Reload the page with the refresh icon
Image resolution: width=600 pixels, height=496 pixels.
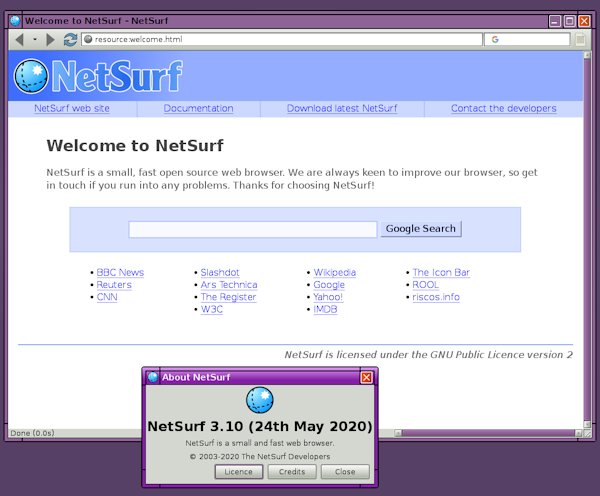[x=70, y=39]
